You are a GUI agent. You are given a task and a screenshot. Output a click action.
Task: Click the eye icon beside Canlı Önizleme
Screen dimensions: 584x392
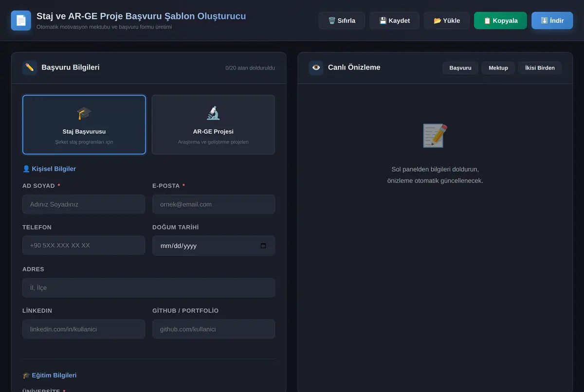(x=316, y=68)
